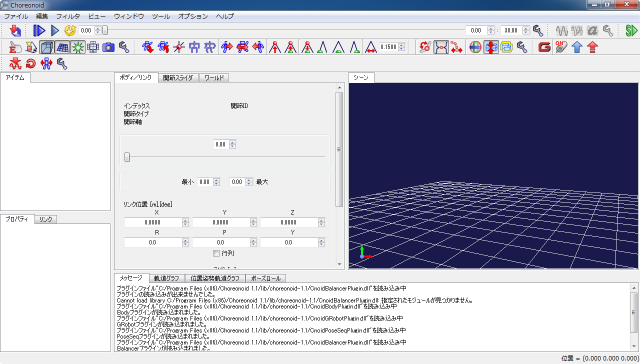This screenshot has width=640, height=364.
Task: Click the red star wave icon in third toolbar row
Action: [x=15, y=63]
